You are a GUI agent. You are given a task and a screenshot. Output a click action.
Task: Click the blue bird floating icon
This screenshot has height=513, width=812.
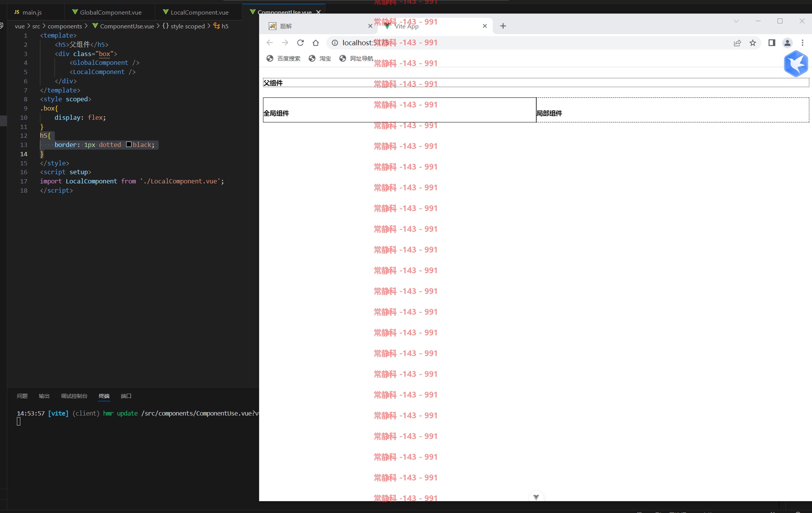(796, 64)
